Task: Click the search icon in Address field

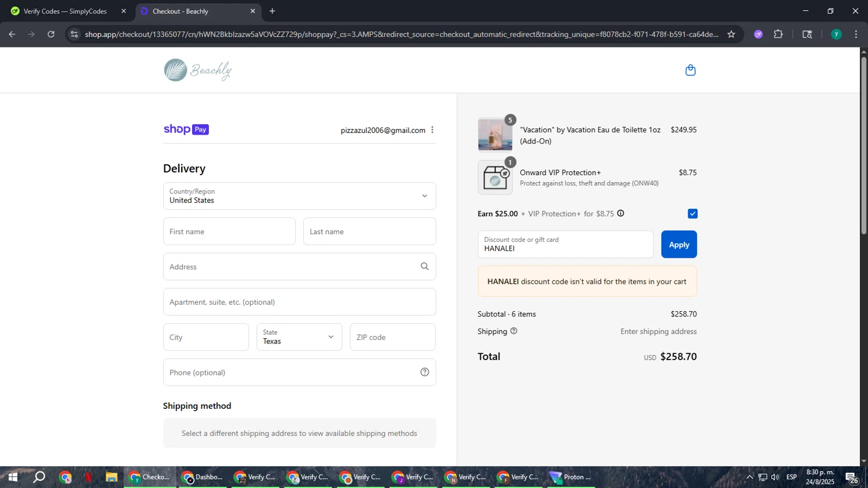Action: (425, 267)
